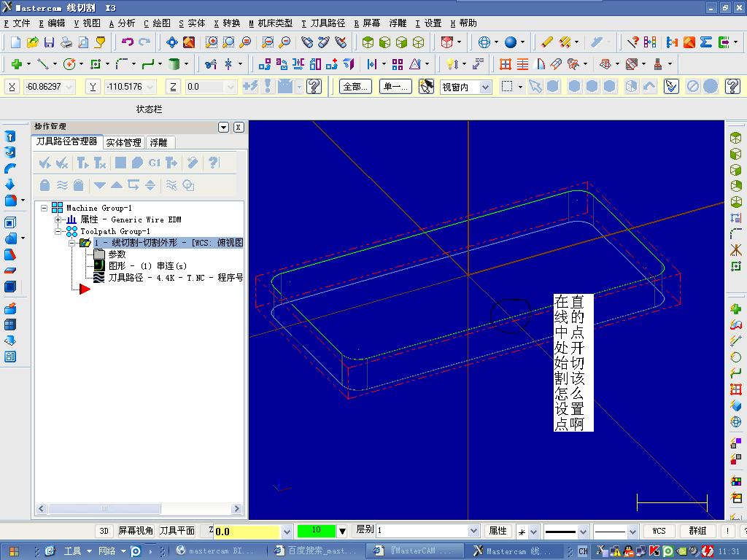The width and height of the screenshot is (747, 560).
Task: Click the WCS button in status bar
Action: [x=659, y=531]
